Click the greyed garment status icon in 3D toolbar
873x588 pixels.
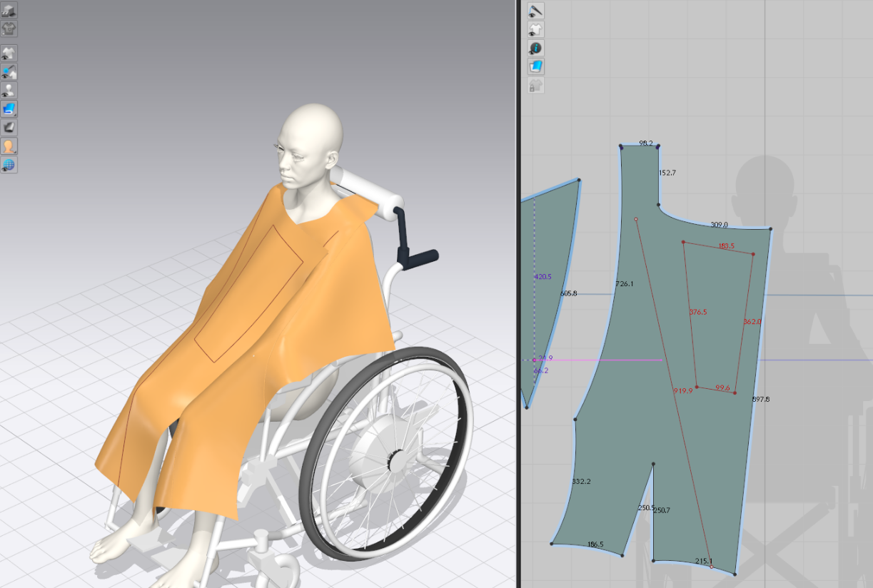(x=9, y=29)
